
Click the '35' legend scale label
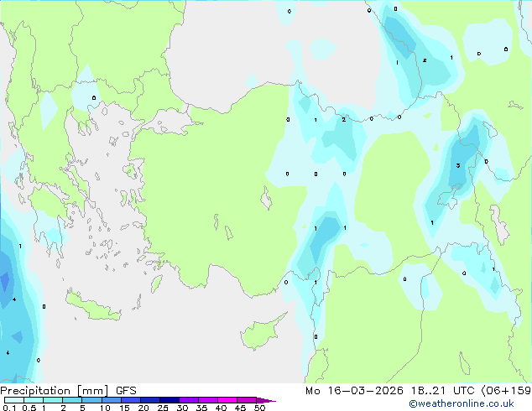click(201, 408)
